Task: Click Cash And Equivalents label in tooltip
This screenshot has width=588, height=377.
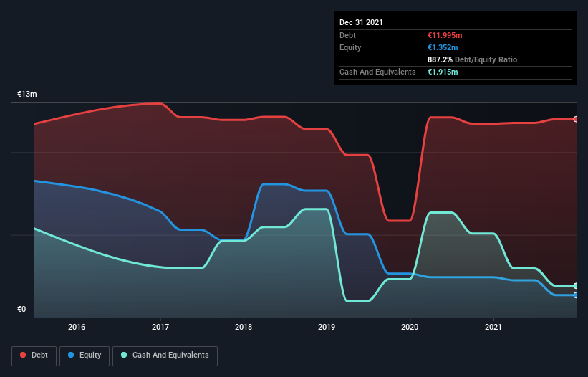Action: point(377,72)
